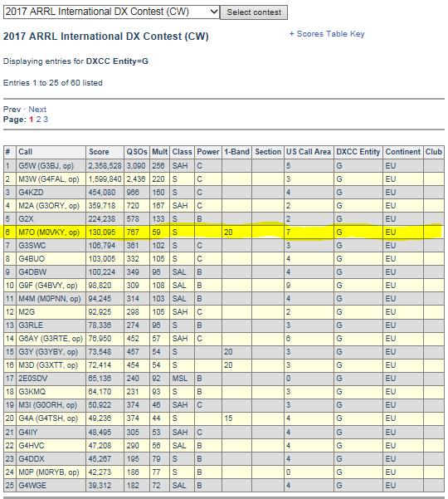448x499 pixels.
Task: Click score 454,080 in G4KZD row
Action: pyautogui.click(x=102, y=193)
